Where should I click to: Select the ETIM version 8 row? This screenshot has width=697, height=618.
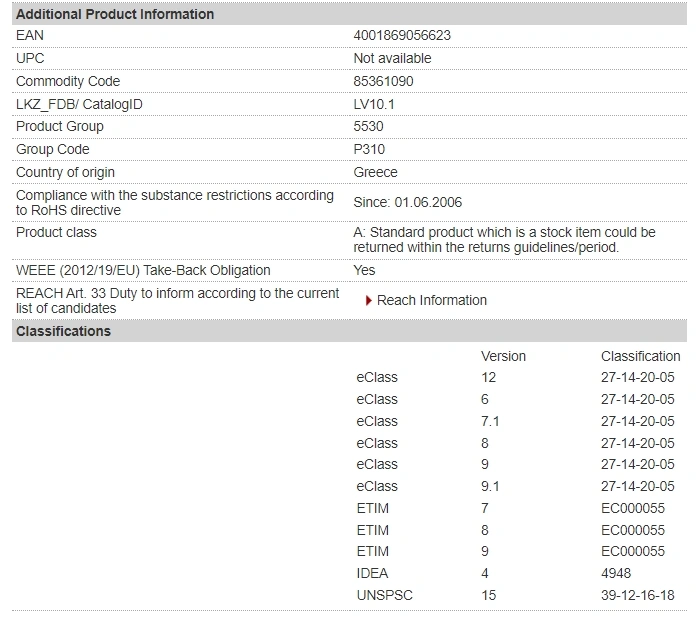pyautogui.click(x=510, y=530)
